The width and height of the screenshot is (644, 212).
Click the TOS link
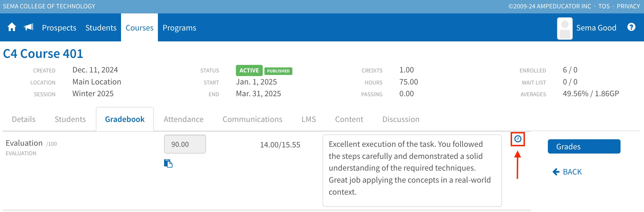click(x=604, y=6)
